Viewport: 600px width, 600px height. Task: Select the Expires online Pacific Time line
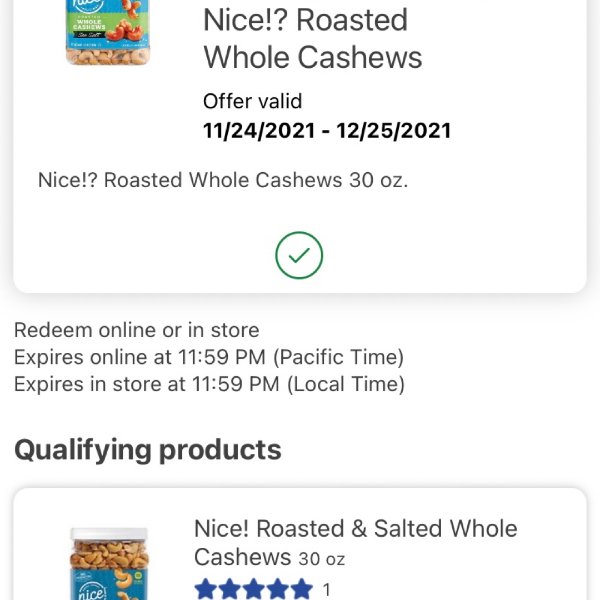click(209, 357)
